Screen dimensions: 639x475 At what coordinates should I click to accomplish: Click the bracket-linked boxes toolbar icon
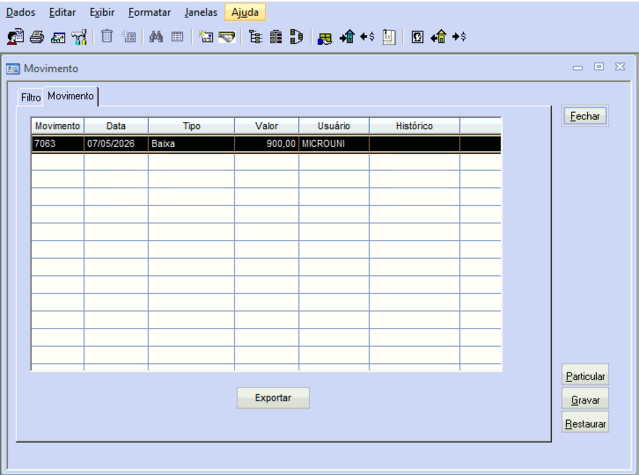click(297, 37)
